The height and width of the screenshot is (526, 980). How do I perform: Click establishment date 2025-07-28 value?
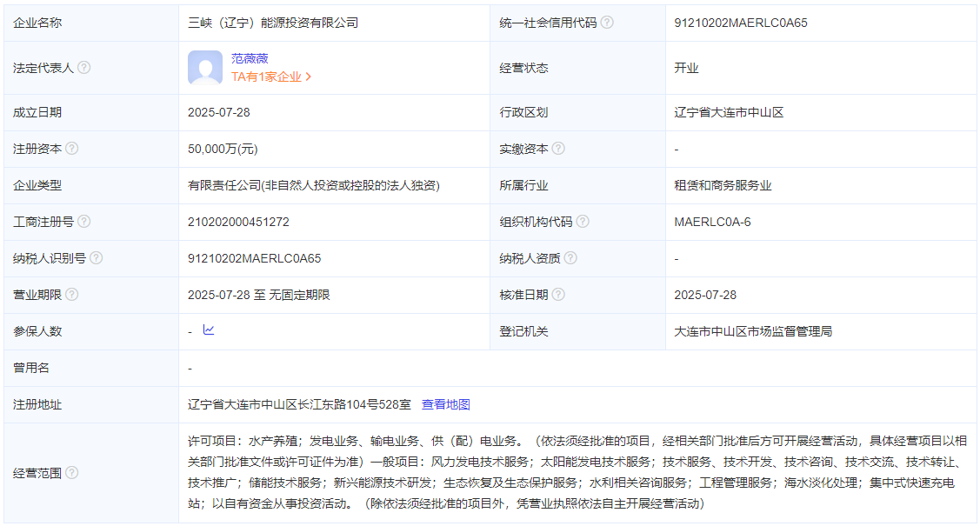(219, 112)
